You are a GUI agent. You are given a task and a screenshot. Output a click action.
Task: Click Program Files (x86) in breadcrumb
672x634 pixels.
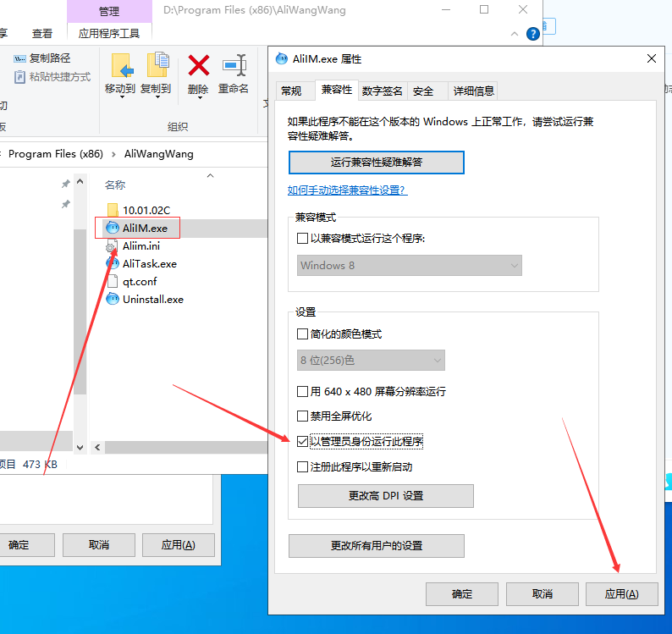tap(56, 154)
